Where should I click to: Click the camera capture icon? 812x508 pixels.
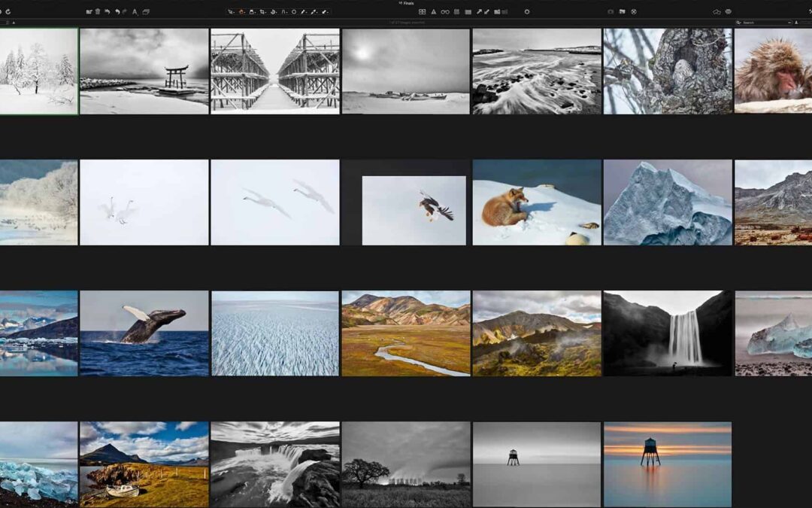tap(611, 11)
